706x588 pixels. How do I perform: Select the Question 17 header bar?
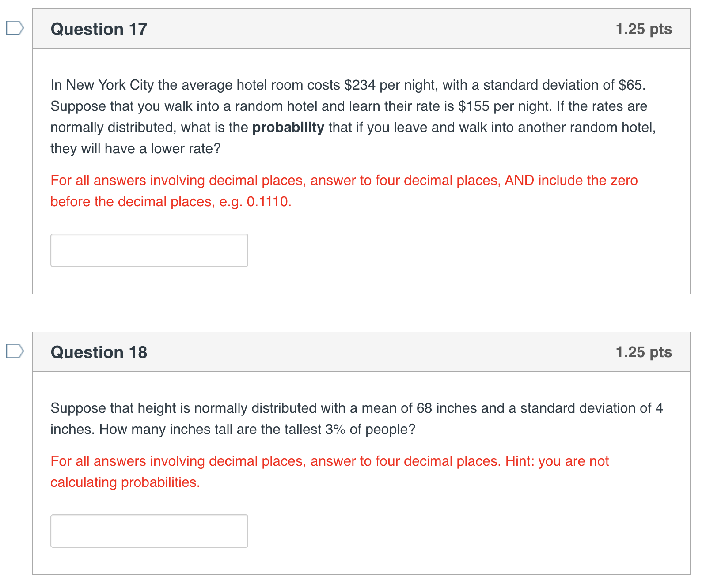pos(353,29)
